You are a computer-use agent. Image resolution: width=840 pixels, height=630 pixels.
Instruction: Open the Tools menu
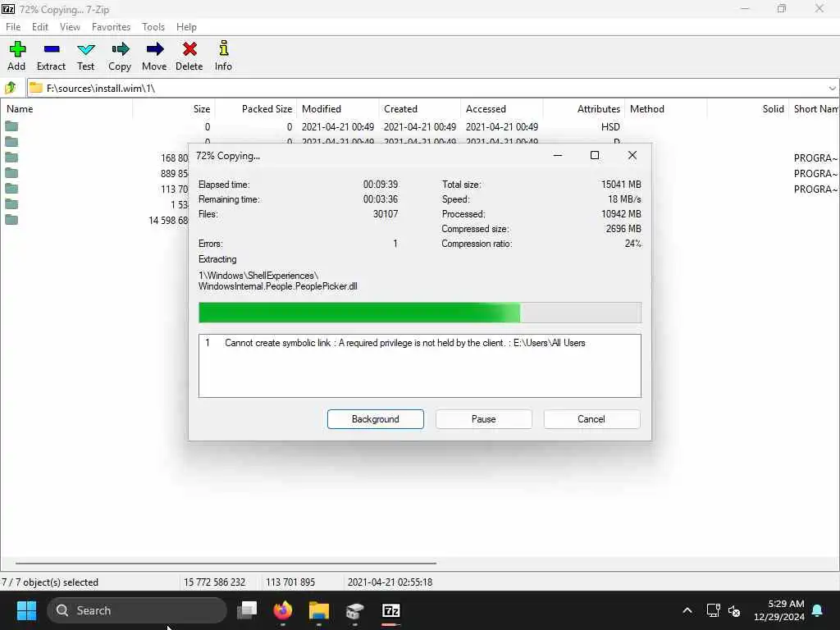point(153,27)
